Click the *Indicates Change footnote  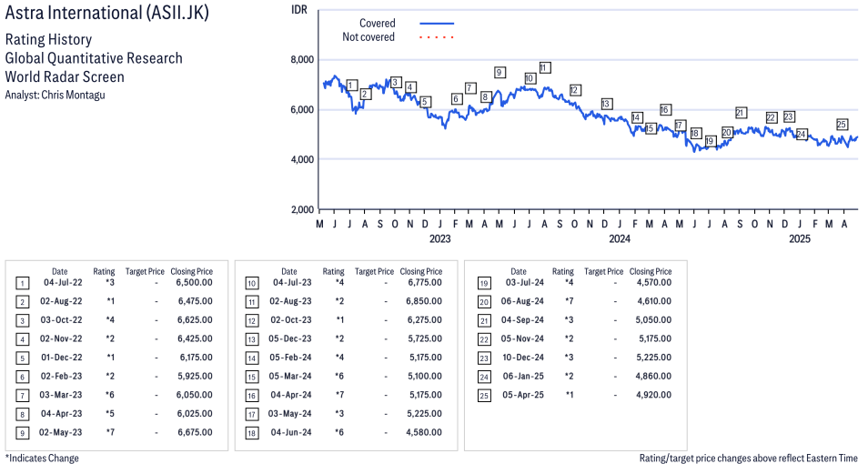pos(42,459)
